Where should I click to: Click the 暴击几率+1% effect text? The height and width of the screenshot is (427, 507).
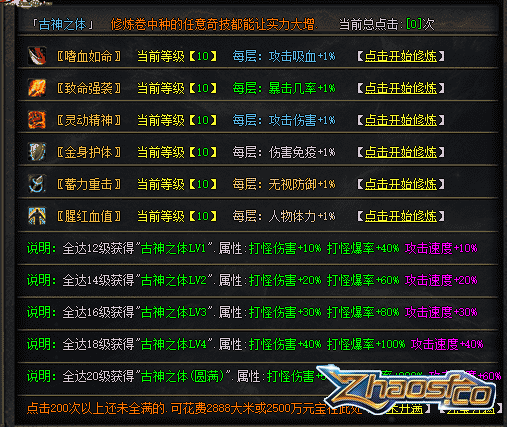[302, 88]
